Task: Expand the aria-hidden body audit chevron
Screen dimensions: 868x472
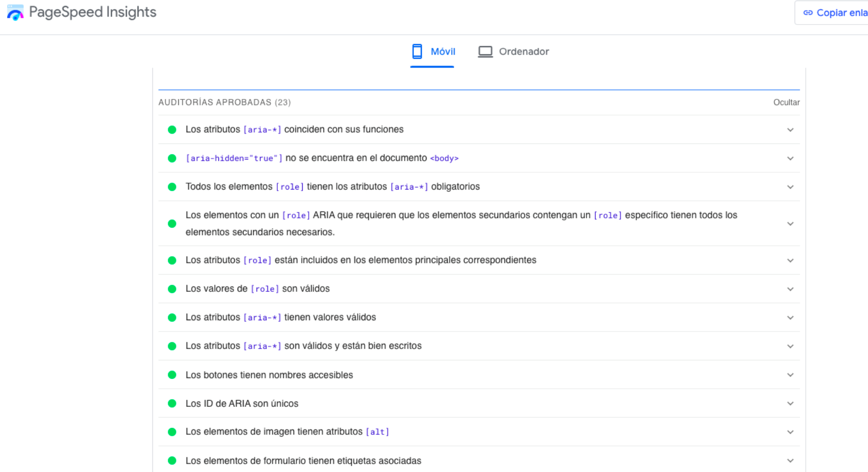Action: pos(790,158)
